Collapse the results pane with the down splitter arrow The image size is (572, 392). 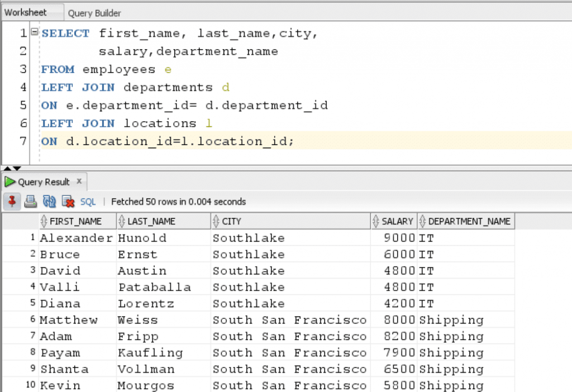(x=16, y=168)
